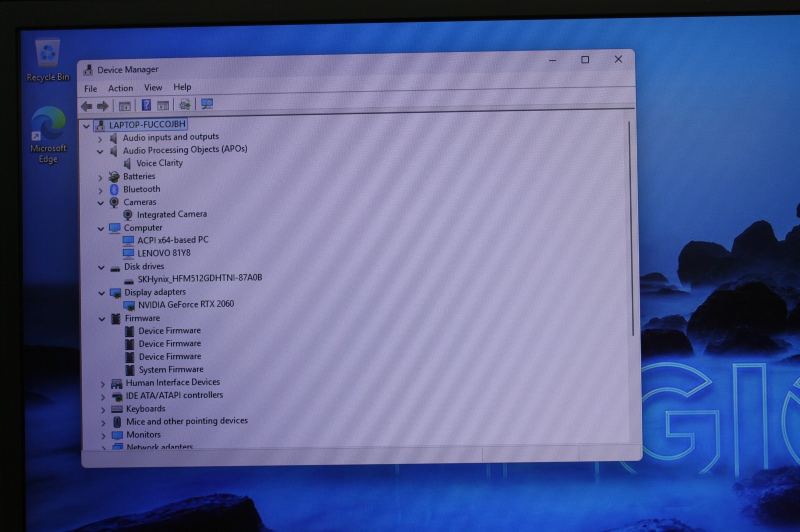This screenshot has height=532, width=800.
Task: Click the Monitors category icon
Action: (x=117, y=435)
